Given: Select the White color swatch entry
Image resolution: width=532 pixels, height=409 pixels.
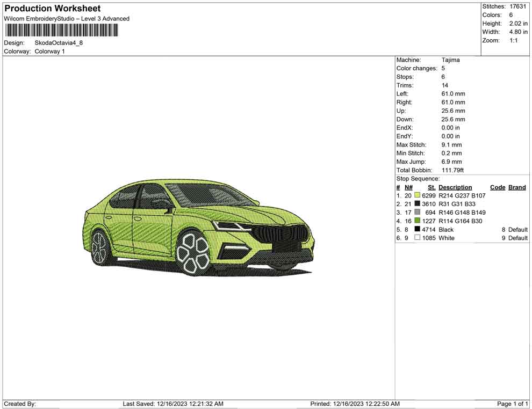Looking at the screenshot, I should [x=417, y=238].
